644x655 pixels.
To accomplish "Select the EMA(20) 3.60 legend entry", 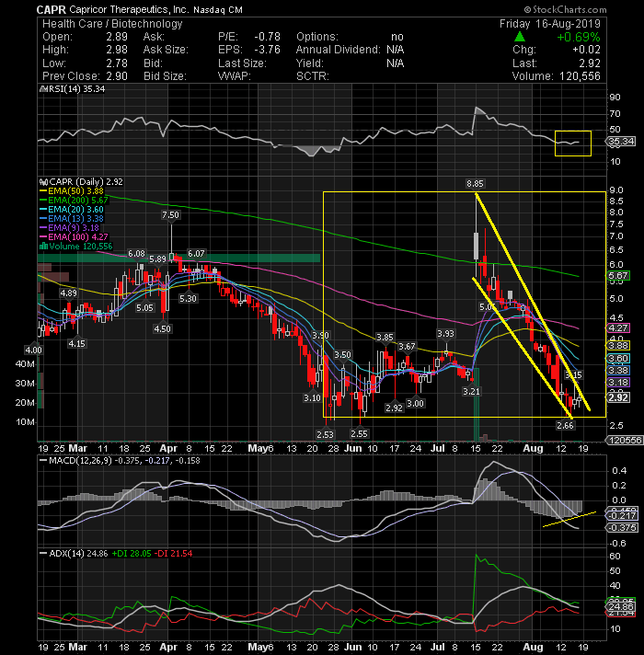I will [72, 209].
